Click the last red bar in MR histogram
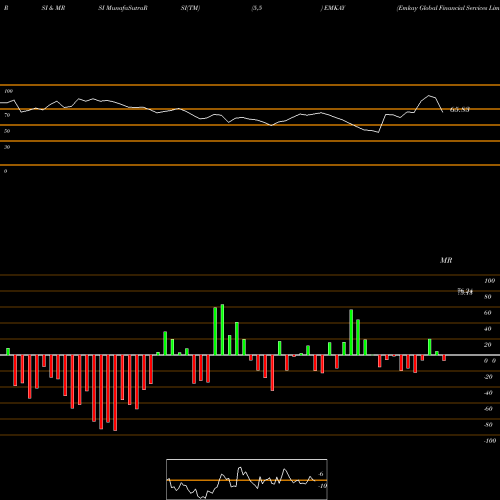This screenshot has width=500, height=500. click(444, 358)
